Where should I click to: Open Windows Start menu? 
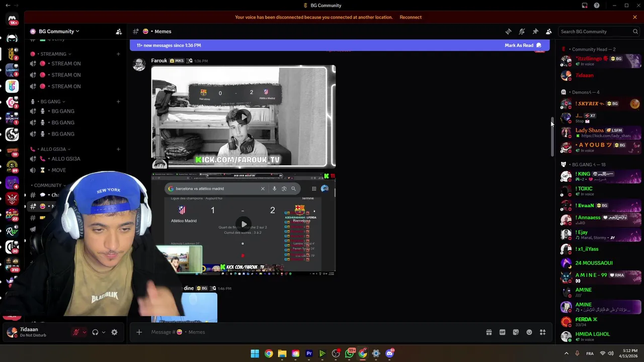pyautogui.click(x=255, y=353)
